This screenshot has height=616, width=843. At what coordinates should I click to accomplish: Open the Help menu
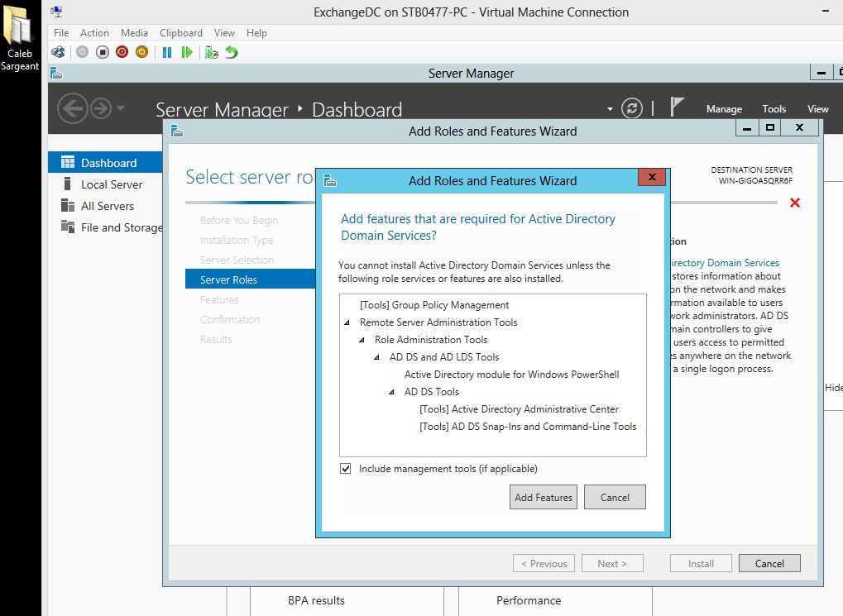(257, 33)
